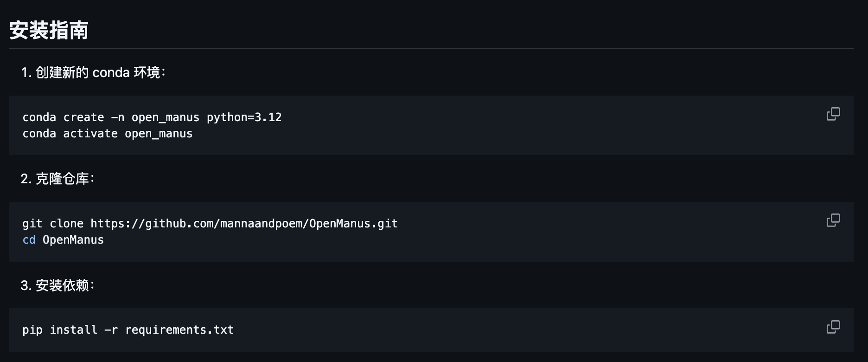Click 'python=3.12' in the code block

click(x=244, y=117)
